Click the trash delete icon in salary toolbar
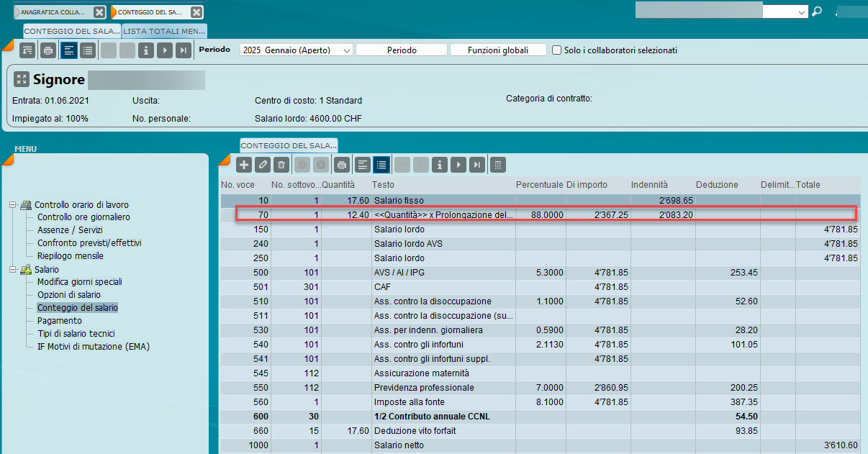 click(281, 165)
